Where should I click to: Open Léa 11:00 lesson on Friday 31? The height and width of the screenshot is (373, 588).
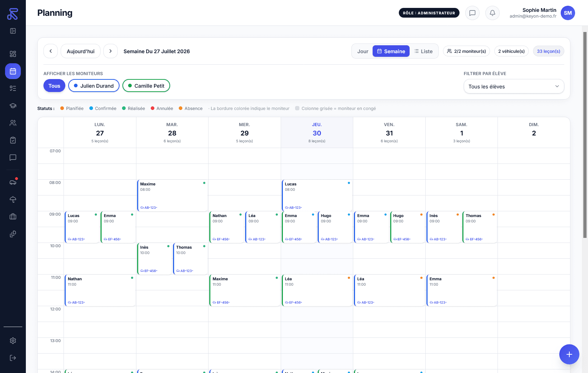(x=389, y=290)
